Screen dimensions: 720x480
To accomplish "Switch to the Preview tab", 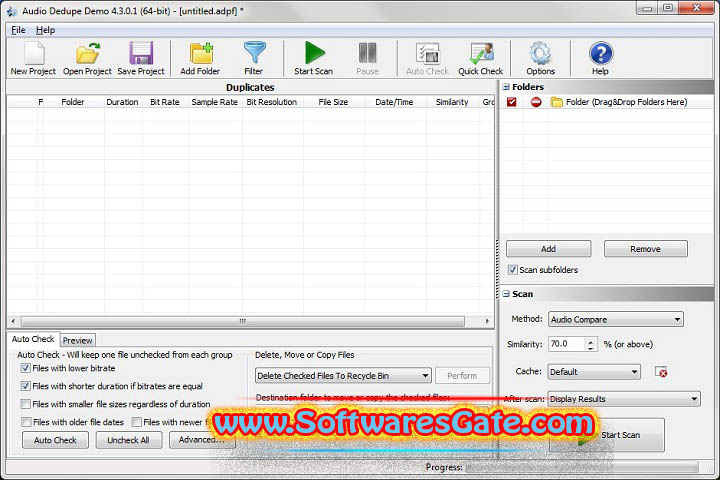I will [x=78, y=340].
